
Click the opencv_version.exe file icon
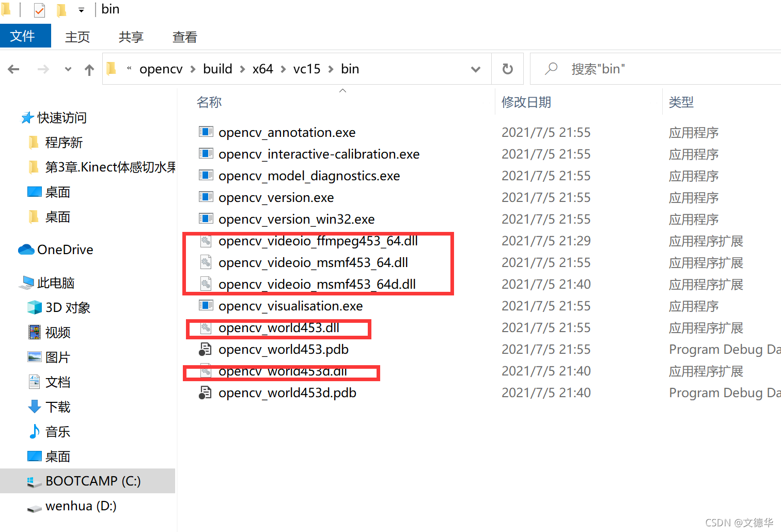point(206,197)
